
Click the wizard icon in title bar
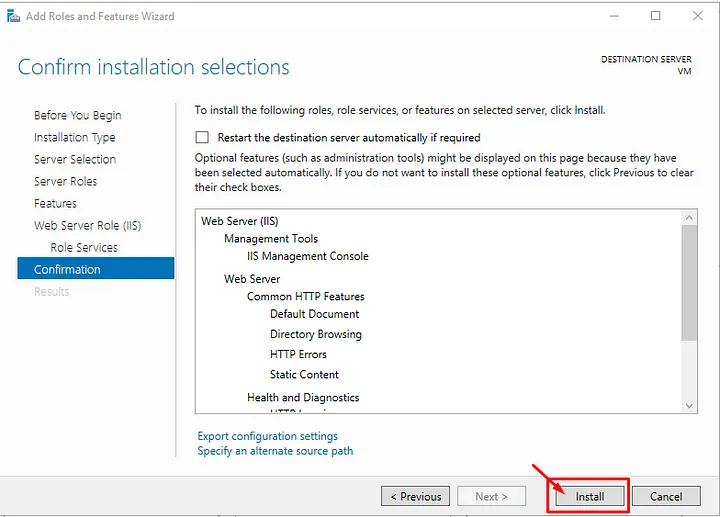point(14,16)
